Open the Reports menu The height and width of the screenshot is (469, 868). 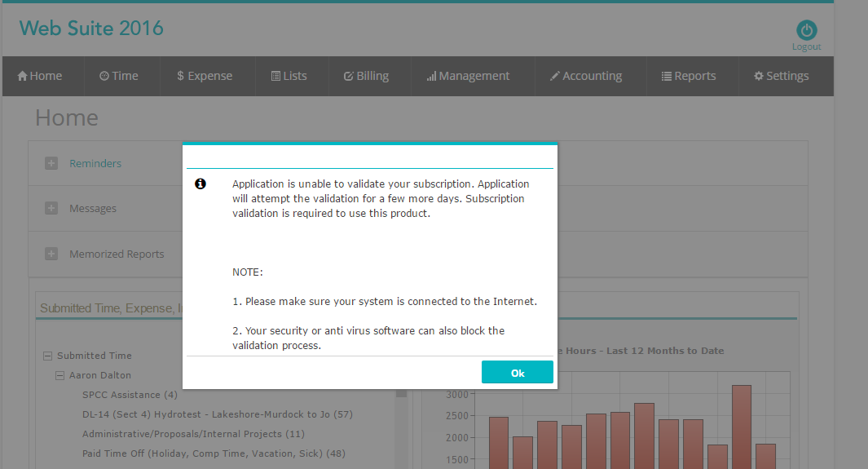click(x=688, y=76)
